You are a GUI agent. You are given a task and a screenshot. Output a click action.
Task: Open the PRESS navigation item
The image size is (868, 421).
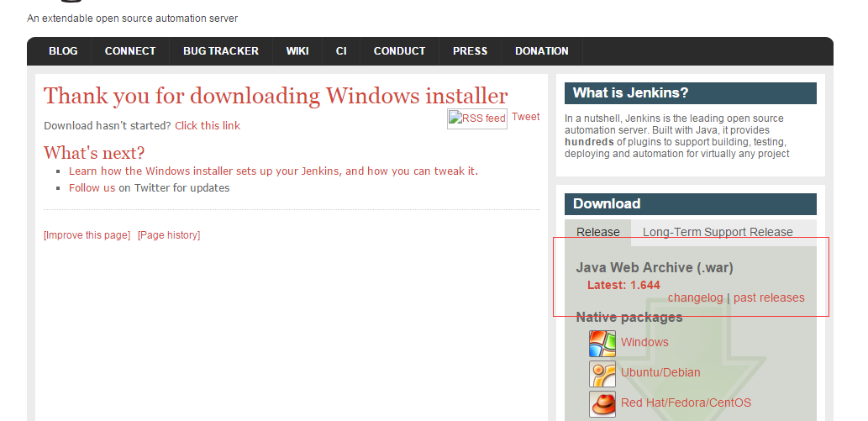click(x=470, y=51)
